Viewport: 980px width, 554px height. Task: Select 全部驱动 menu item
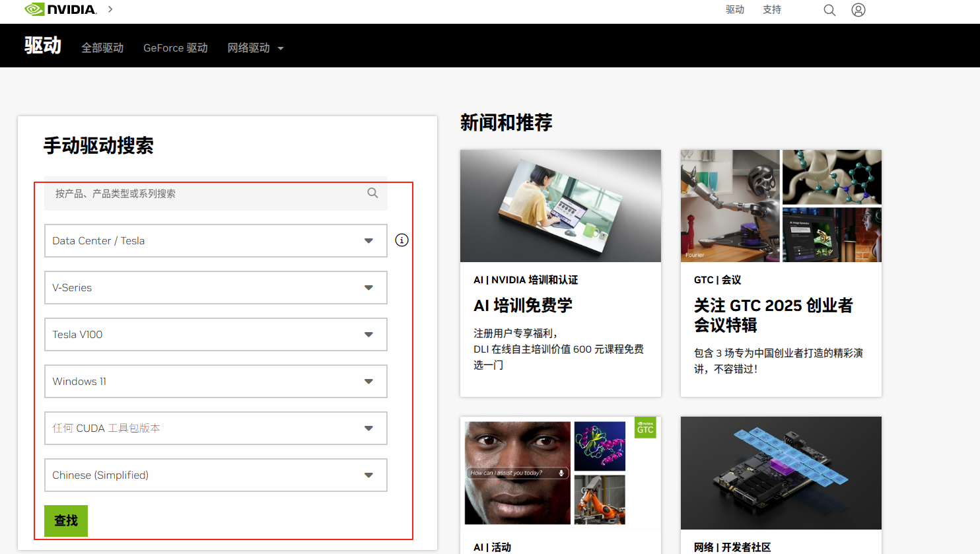tap(102, 48)
